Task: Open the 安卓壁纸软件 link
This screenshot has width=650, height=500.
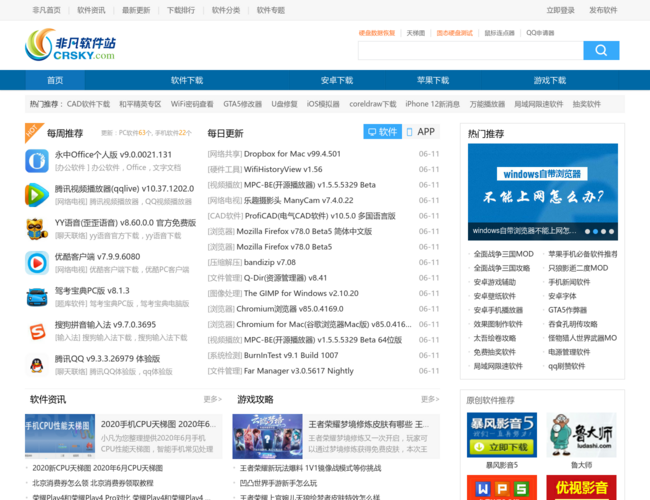Action: coord(495,296)
